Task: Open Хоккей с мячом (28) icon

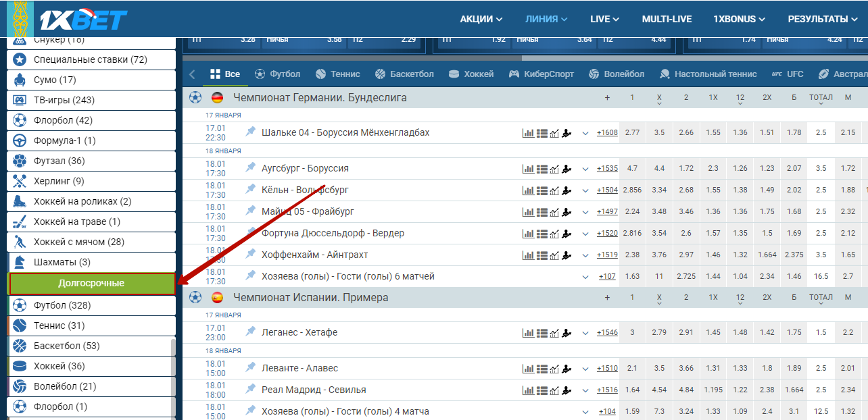Action: pyautogui.click(x=20, y=242)
